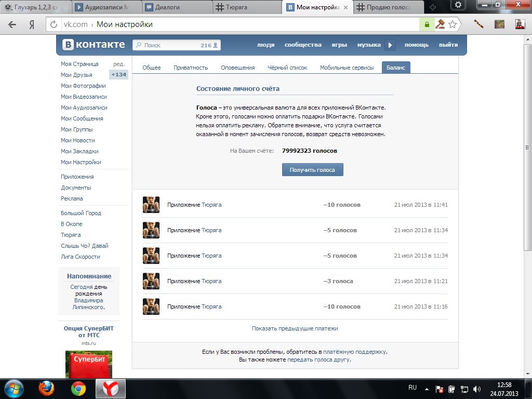Click 'ред.' edit page link
Screen dimensions: 532x399
pos(119,64)
